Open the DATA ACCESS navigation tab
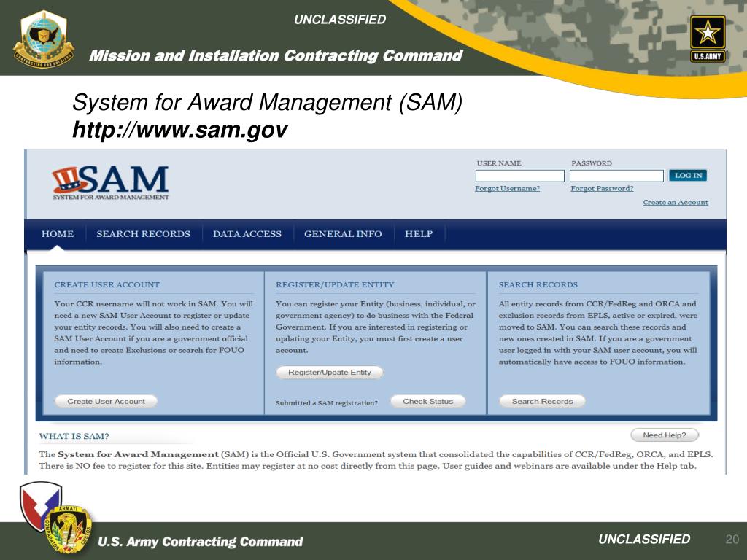The width and height of the screenshot is (747, 560). pos(247,234)
